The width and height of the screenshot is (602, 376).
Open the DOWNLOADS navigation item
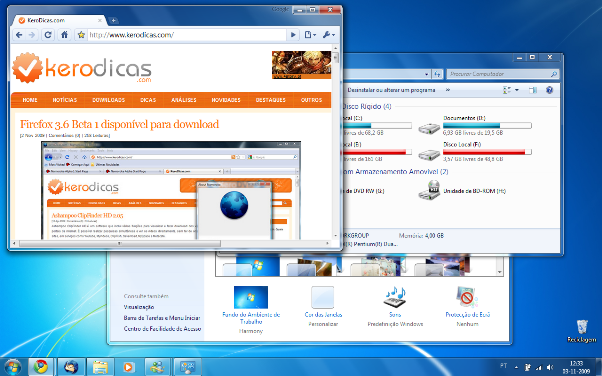(x=109, y=100)
